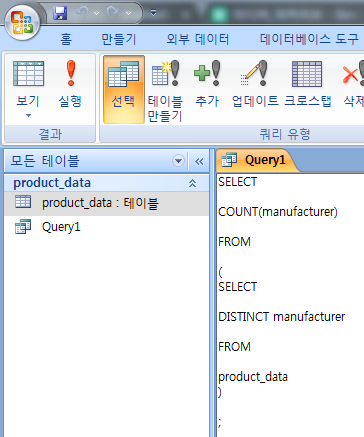Viewport: 364px width, 437px height.
Task: Choose the 크로스탭 query type
Action: (307, 84)
